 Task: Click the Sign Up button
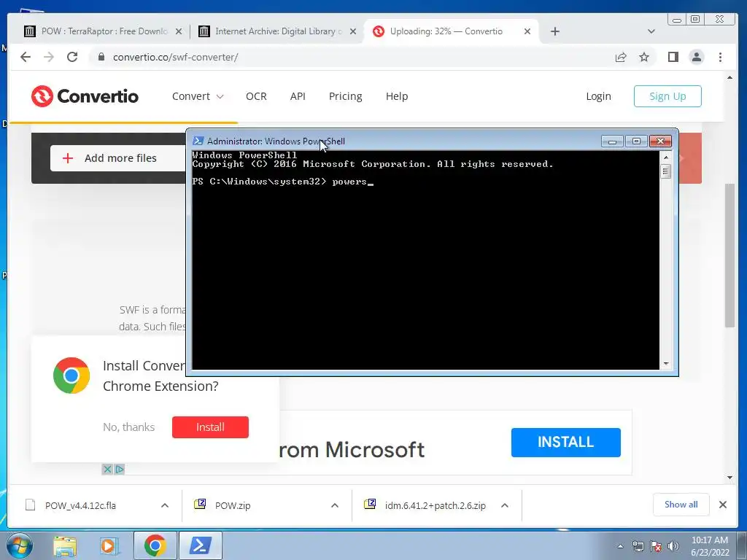click(x=667, y=96)
